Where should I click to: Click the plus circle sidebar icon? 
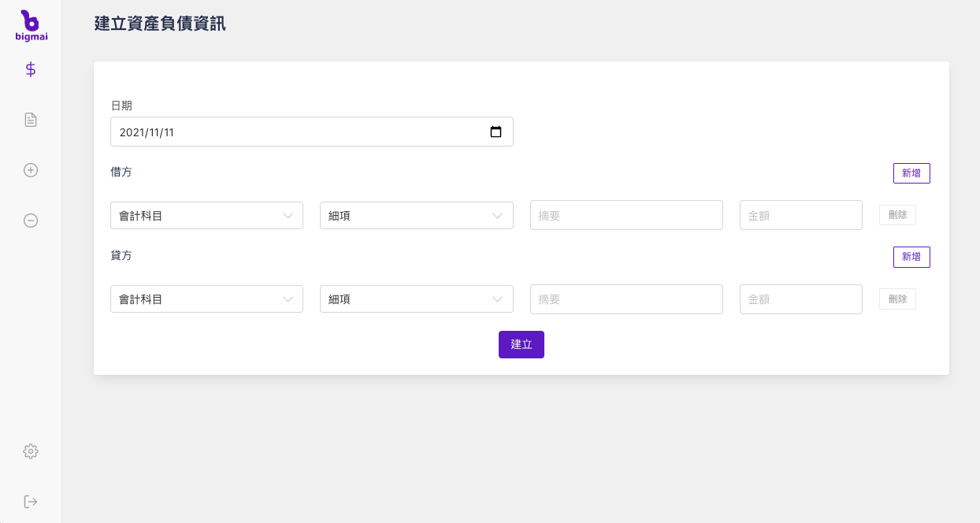coord(31,170)
